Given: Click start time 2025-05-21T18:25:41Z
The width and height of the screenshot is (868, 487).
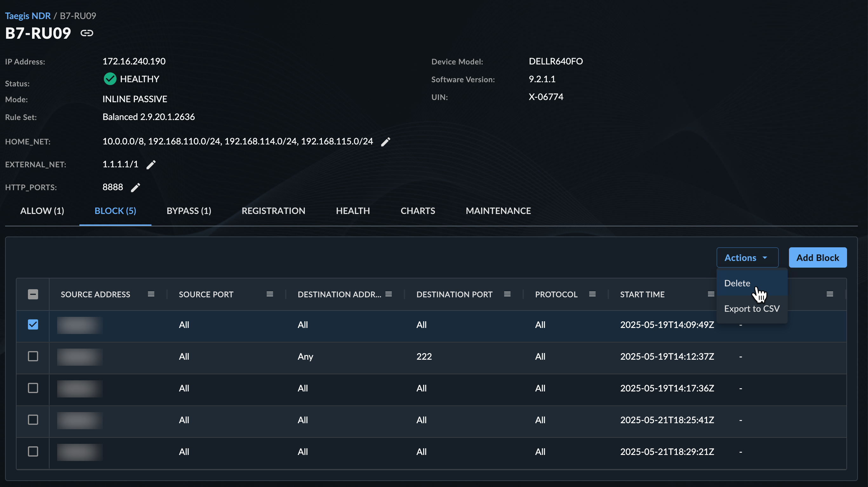Looking at the screenshot, I should [x=667, y=420].
